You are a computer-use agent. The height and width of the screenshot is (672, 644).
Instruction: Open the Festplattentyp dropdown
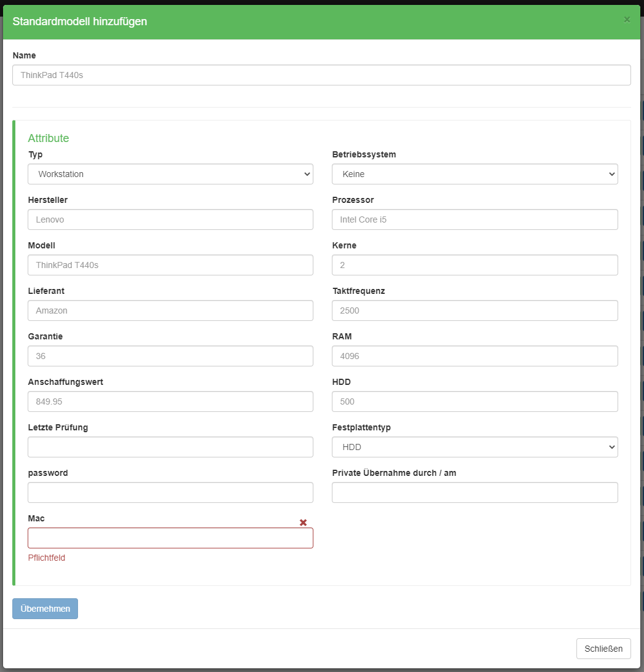(474, 447)
